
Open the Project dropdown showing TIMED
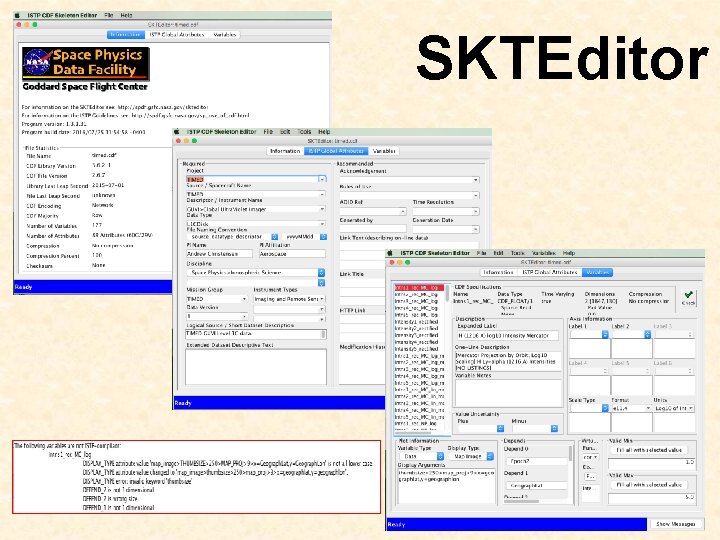click(256, 179)
